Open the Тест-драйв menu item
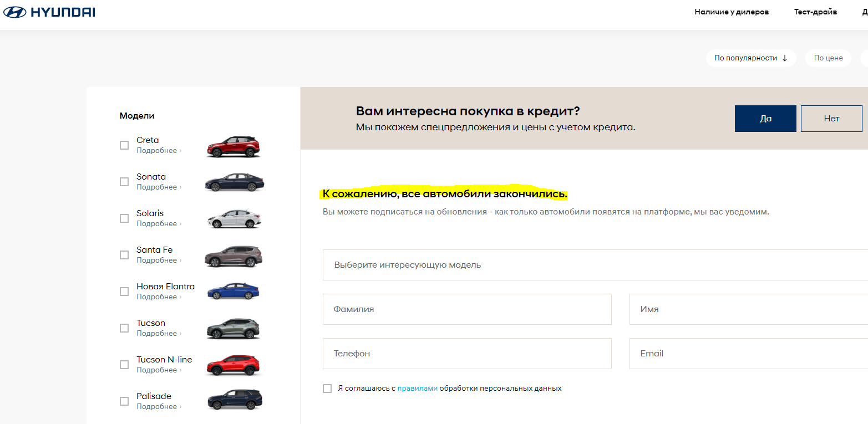868x424 pixels. 815,12
